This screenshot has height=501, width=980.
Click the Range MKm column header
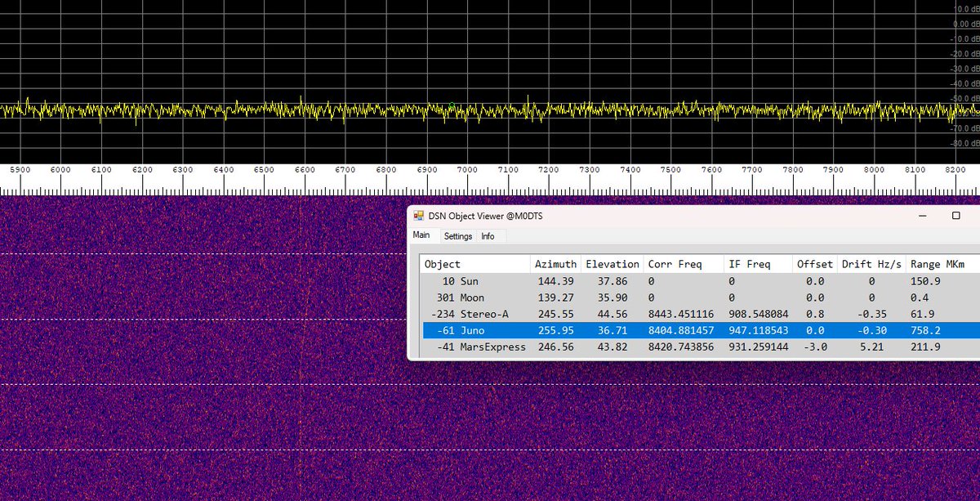[942, 264]
